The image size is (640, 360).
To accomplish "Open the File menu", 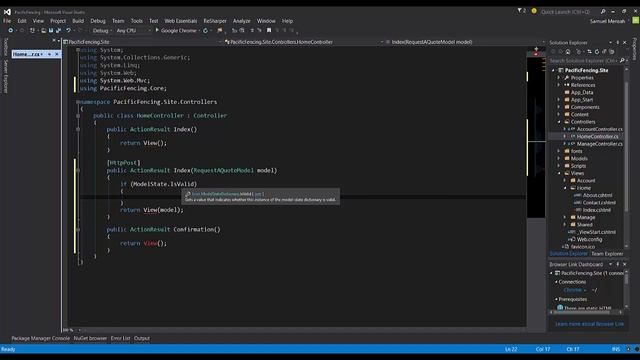I will (x=7, y=21).
